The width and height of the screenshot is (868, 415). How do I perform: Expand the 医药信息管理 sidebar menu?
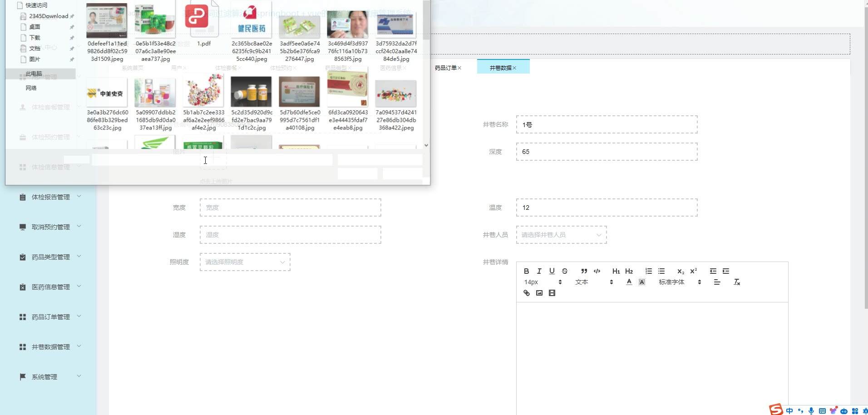coord(50,287)
